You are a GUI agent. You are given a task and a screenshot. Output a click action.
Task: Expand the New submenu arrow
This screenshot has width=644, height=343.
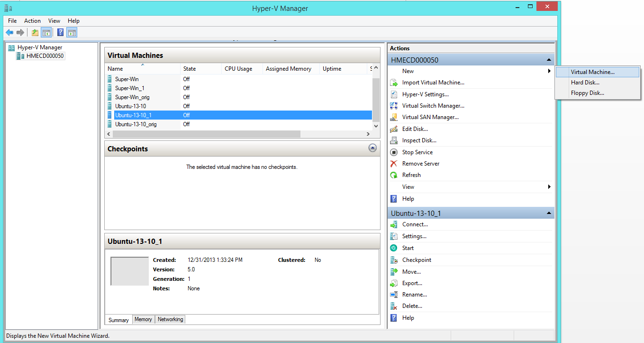[549, 71]
